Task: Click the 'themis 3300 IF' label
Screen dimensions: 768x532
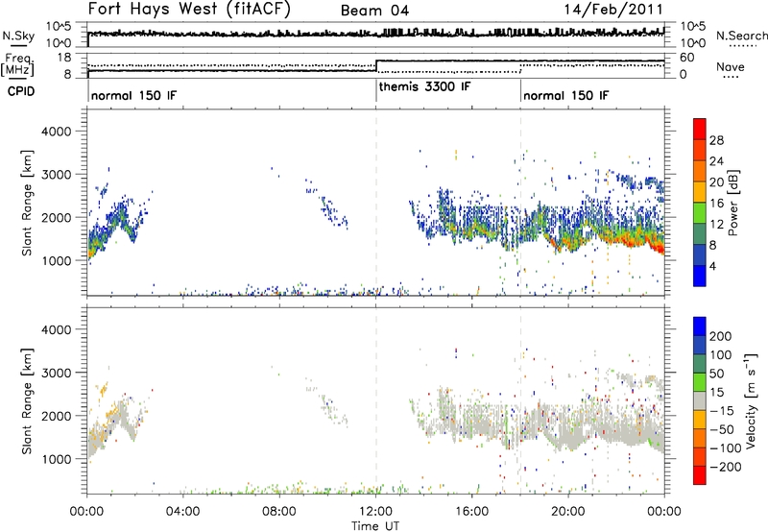Action: [424, 86]
